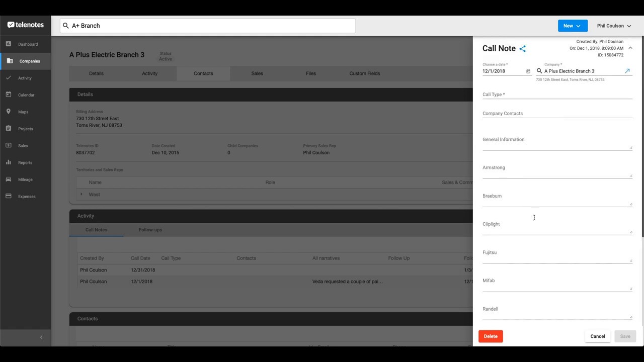This screenshot has height=362, width=644.
Task: Click the Calendar sidebar icon
Action: tap(9, 95)
